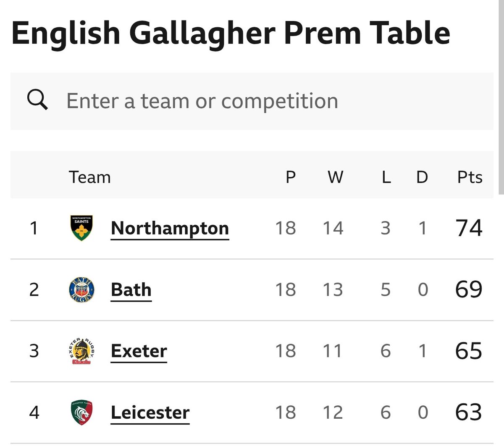
Task: Click Bath's 69 points value
Action: pyautogui.click(x=469, y=290)
